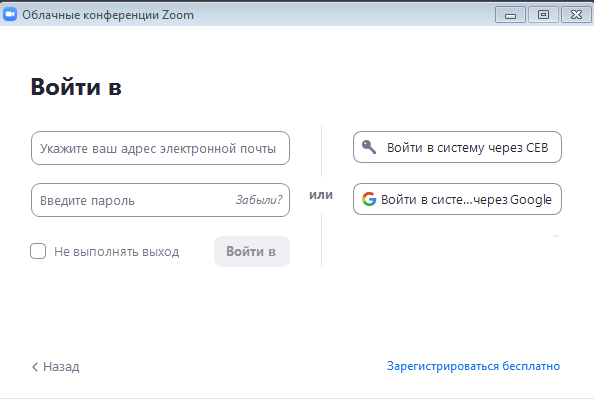Screen dimensions: 594x399
Task: Close the Zoom window
Action: (576, 15)
